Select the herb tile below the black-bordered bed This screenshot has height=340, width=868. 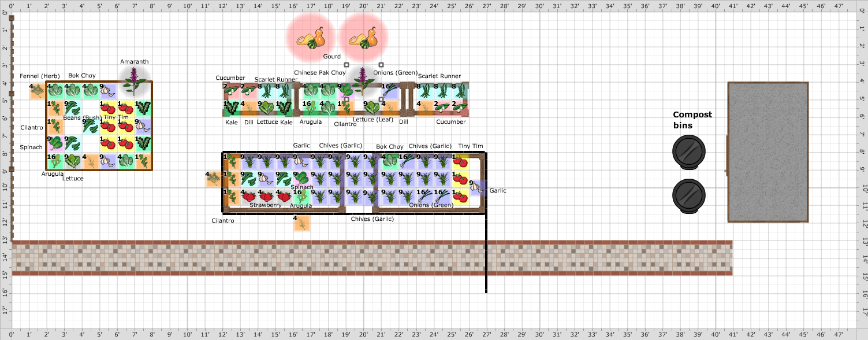coord(302,223)
